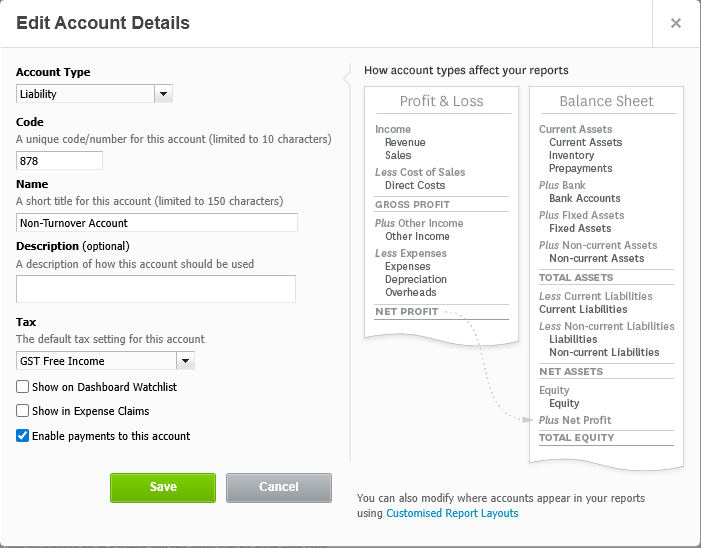Expand the Tax setting dropdown arrow
The height and width of the screenshot is (548, 701).
[x=185, y=361]
